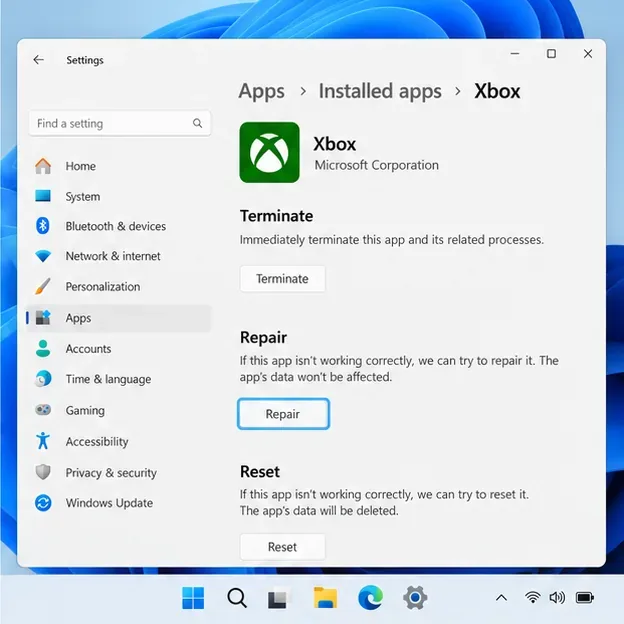The height and width of the screenshot is (624, 624).
Task: Expand hidden tray icons chevron
Action: pos(501,598)
